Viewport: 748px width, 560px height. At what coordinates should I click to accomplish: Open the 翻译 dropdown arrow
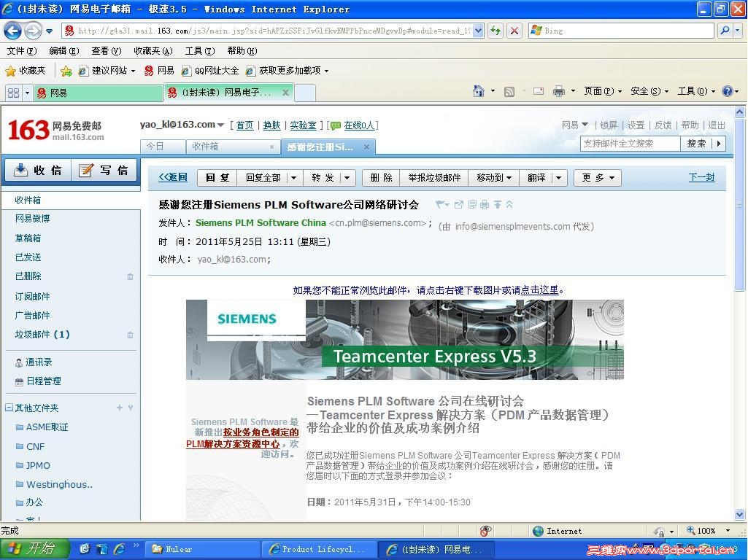point(558,178)
